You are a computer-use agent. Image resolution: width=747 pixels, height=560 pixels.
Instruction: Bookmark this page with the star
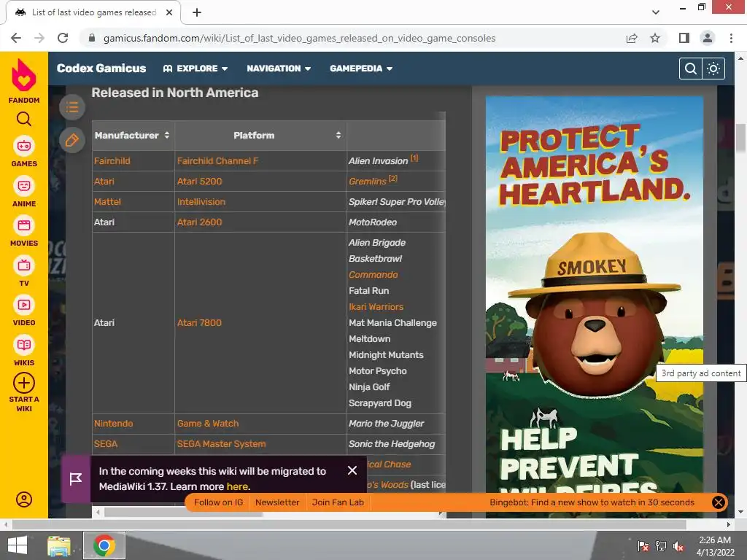tap(655, 38)
